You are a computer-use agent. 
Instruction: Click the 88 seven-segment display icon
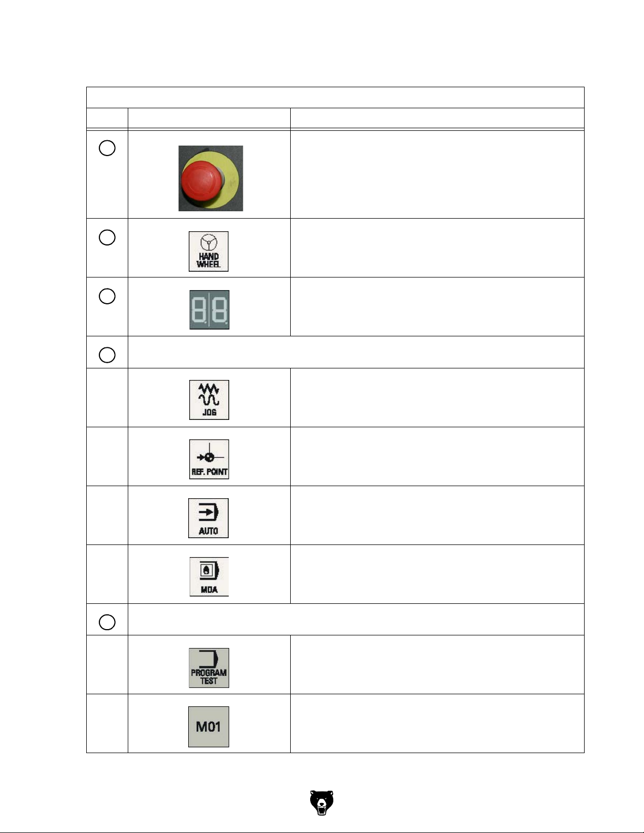209,310
